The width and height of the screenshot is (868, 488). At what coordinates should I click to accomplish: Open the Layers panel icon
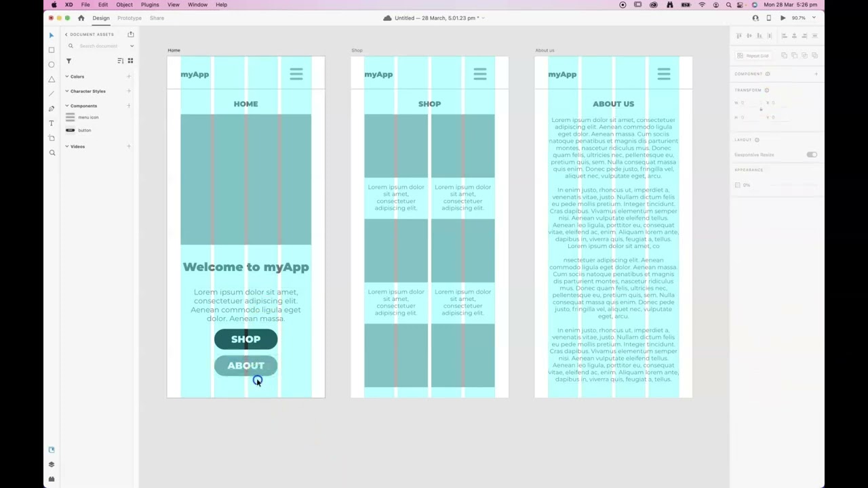pos(52,464)
